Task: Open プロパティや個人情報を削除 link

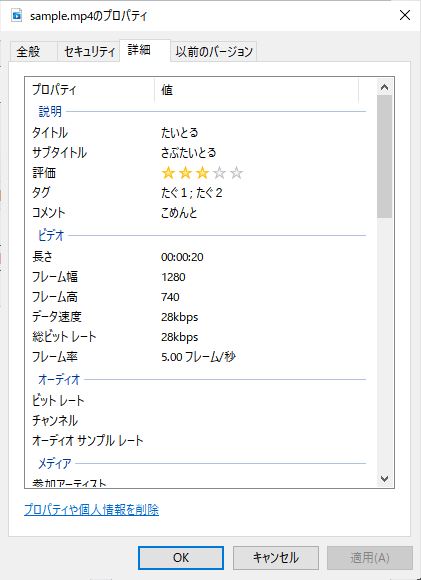Action: [91, 510]
